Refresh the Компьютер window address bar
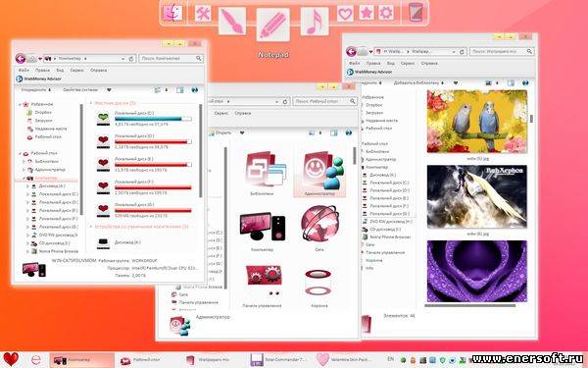Image resolution: width=588 pixels, height=368 pixels. (131, 59)
